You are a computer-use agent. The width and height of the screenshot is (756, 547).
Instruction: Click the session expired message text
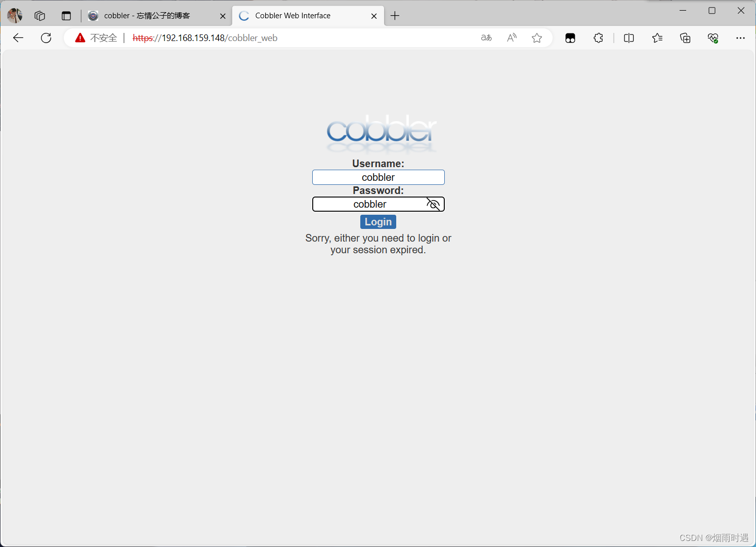(x=379, y=244)
